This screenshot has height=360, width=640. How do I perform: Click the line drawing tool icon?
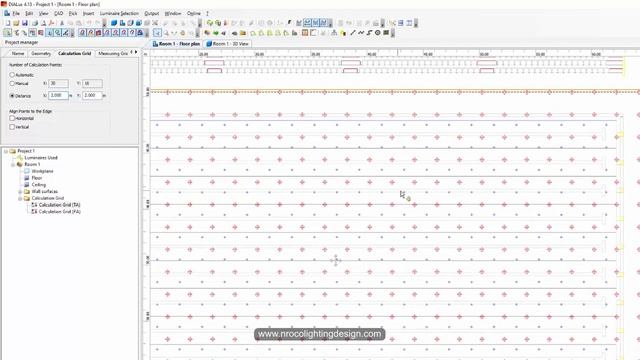[x=353, y=33]
